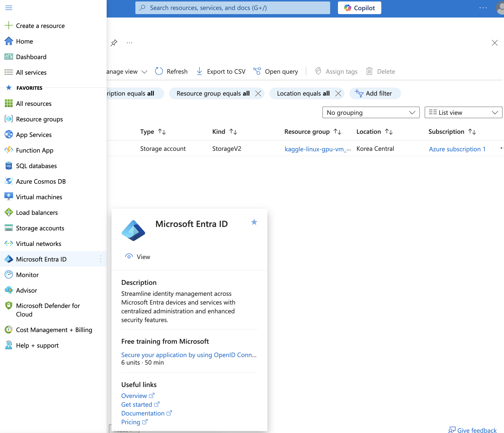Sort by the Resource group column
The height and width of the screenshot is (433, 504).
point(313,132)
